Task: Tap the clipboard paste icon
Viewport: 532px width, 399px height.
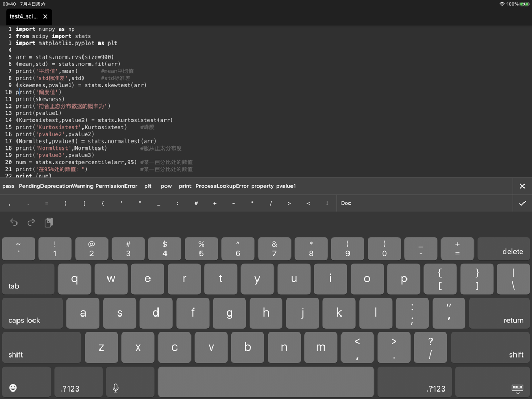Action: pos(48,222)
